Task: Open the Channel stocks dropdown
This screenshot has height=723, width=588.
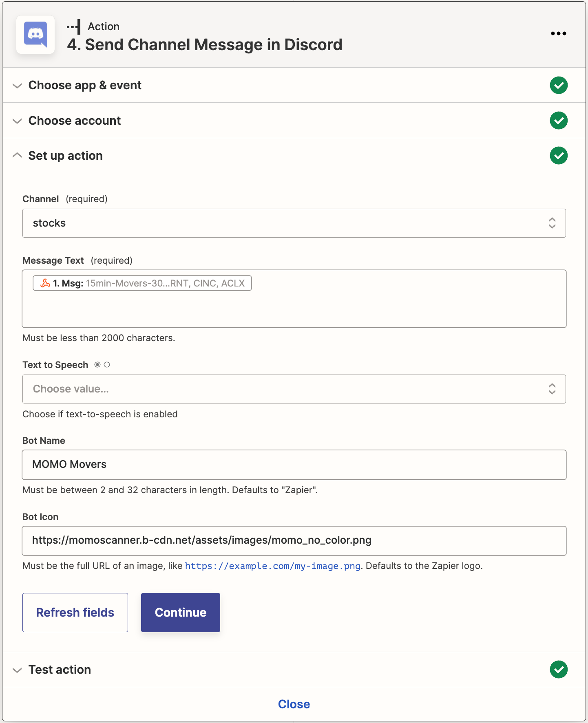Action: [294, 223]
